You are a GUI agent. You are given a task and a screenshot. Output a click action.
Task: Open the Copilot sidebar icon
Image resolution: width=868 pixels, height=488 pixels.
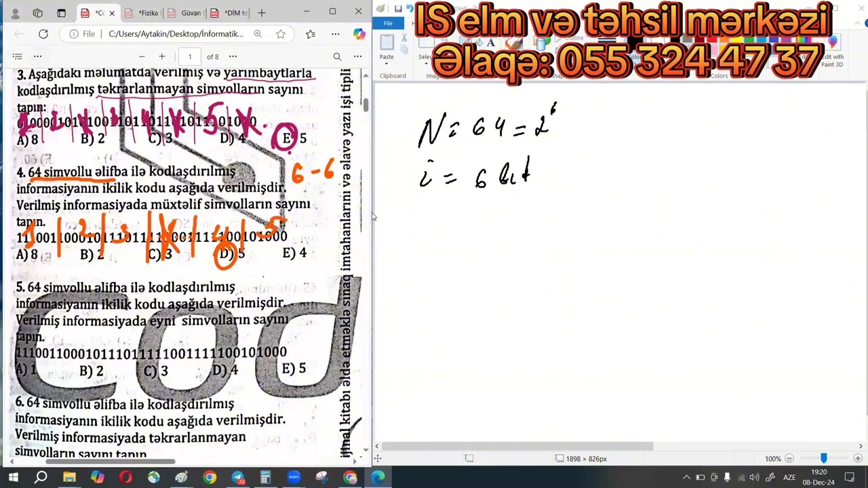359,34
